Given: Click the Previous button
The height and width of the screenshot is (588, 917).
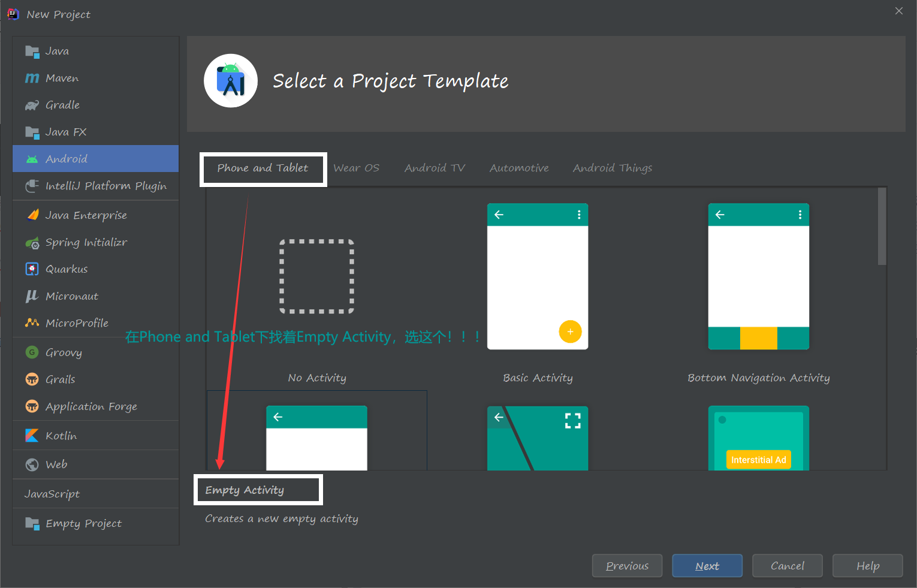Looking at the screenshot, I should point(627,566).
